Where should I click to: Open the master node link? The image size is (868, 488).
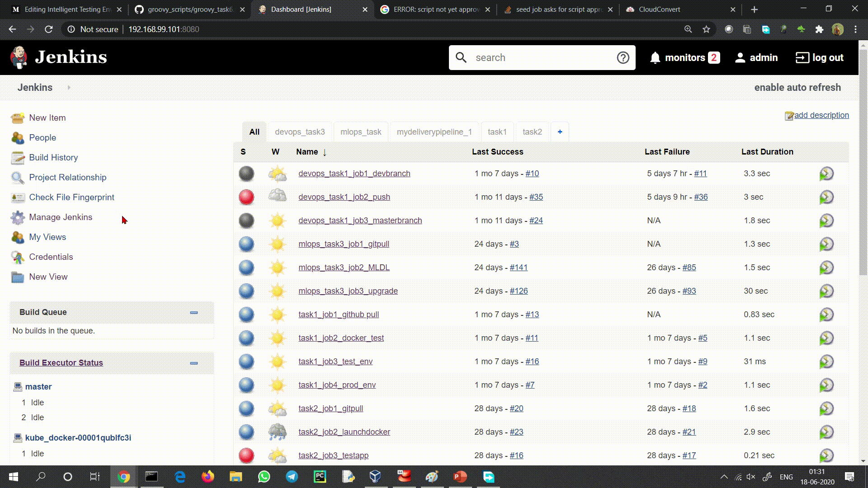pyautogui.click(x=38, y=387)
